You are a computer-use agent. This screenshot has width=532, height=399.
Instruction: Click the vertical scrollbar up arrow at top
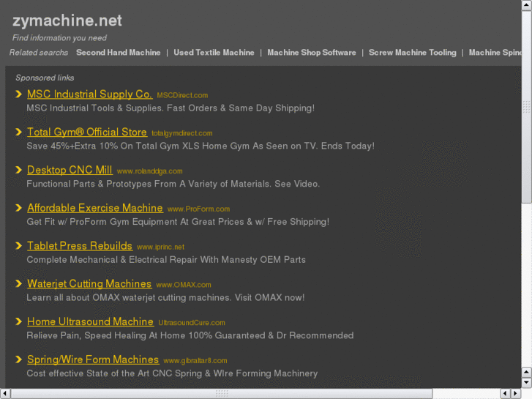click(x=527, y=5)
